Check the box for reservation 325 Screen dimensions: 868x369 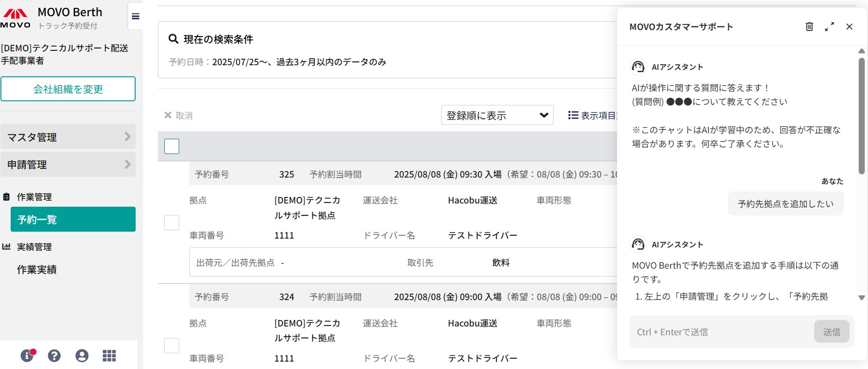[x=172, y=222]
